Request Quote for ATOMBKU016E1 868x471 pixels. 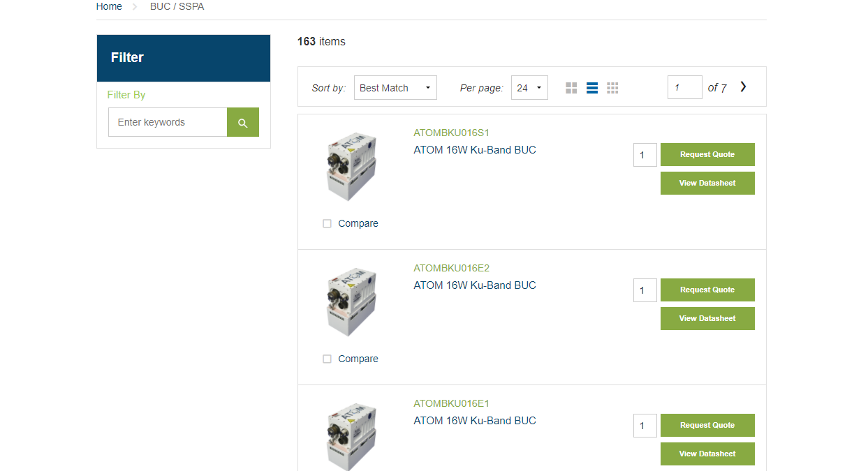tap(707, 425)
